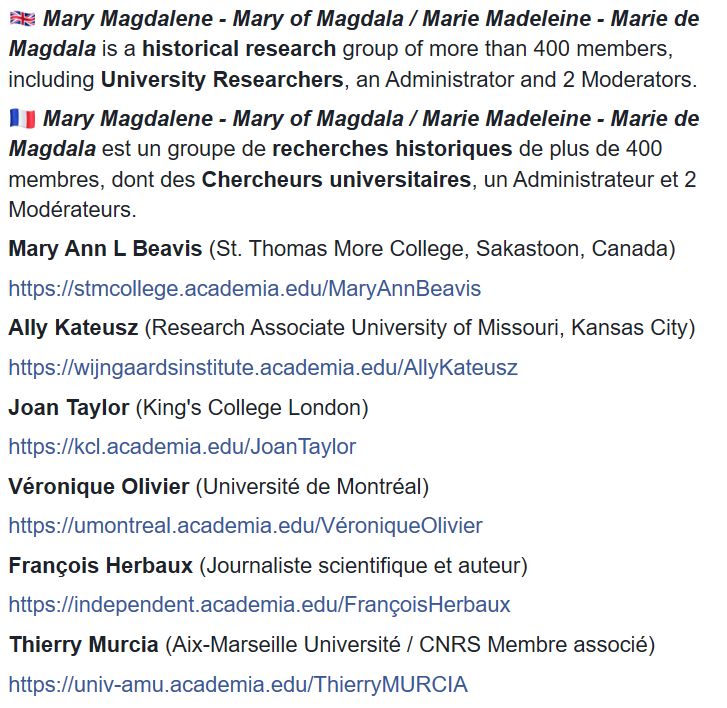Open Mary Ann Beavis's stmcollege academia link

(245, 289)
